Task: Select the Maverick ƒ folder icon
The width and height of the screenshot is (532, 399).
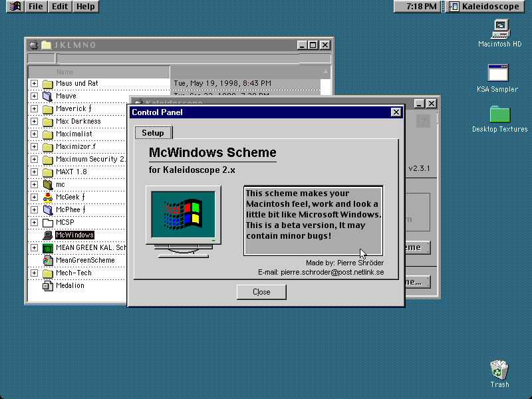Action: tap(48, 109)
